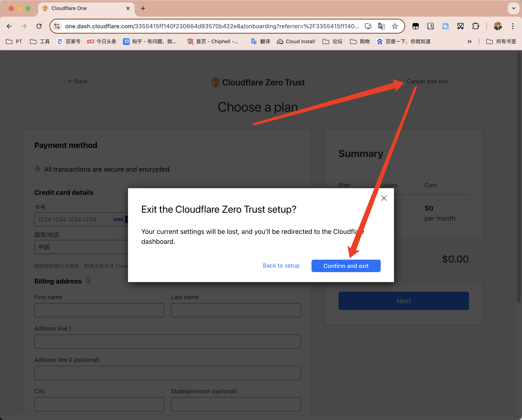Viewport: 522px width, 420px height.
Task: Close the exit confirmation dialog
Action: pyautogui.click(x=384, y=198)
